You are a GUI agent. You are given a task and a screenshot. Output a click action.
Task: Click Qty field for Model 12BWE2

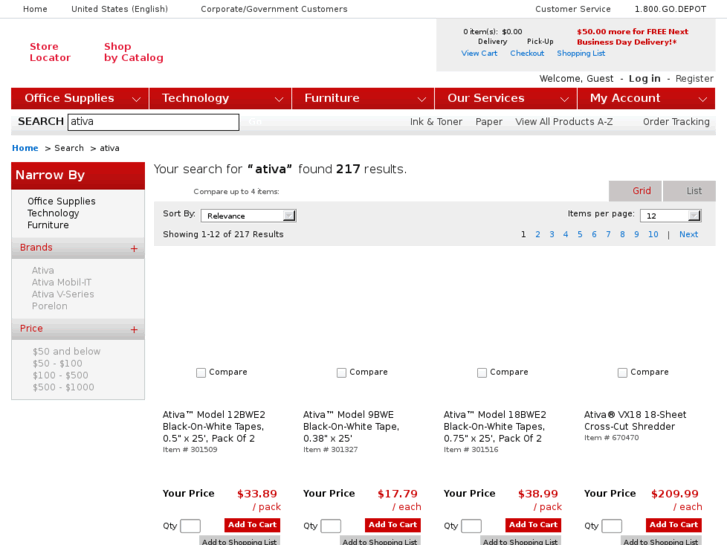coord(190,526)
